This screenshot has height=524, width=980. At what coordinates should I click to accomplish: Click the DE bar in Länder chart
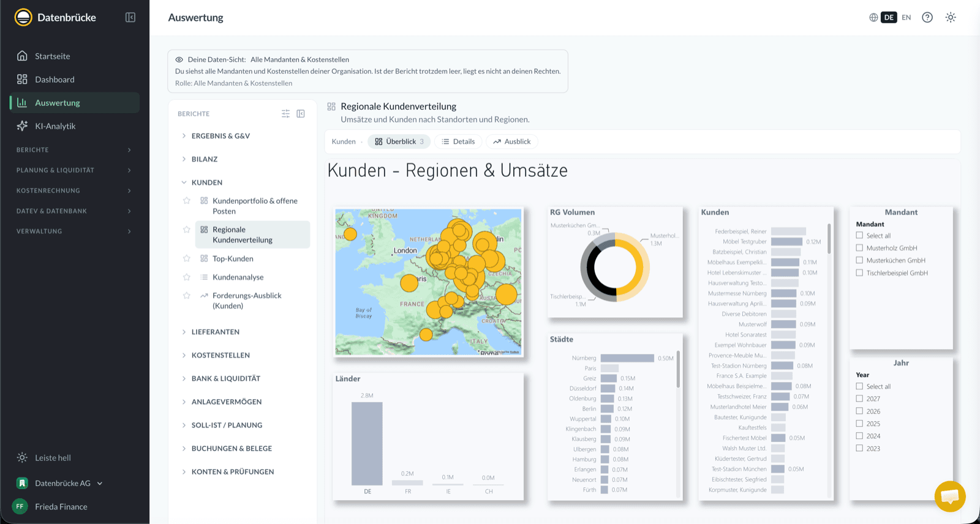click(x=367, y=443)
